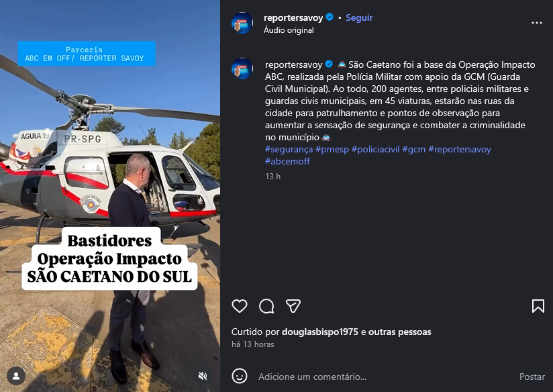Click the Postar button

532,377
